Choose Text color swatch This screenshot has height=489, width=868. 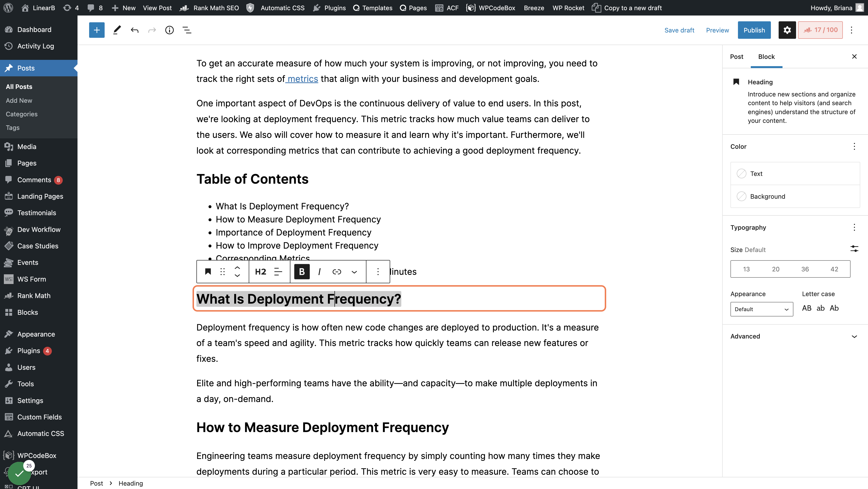pos(795,173)
